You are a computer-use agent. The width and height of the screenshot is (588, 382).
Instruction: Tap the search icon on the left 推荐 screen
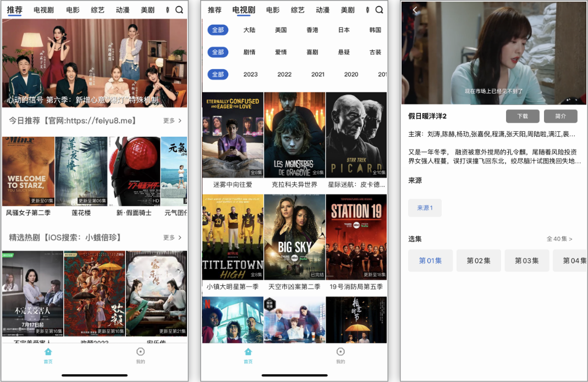(x=179, y=10)
